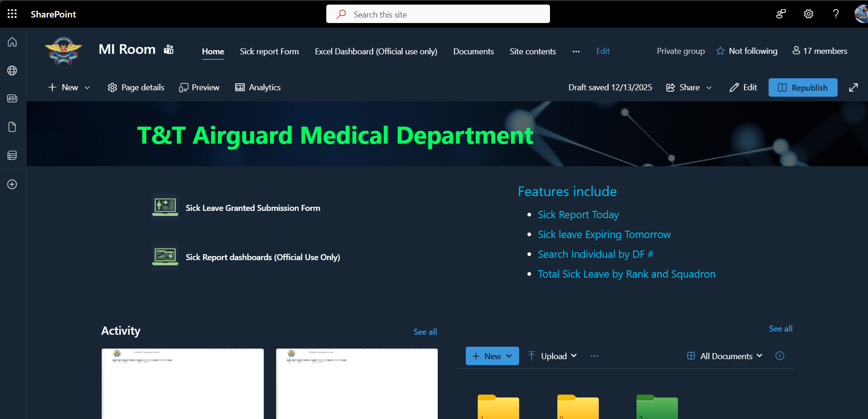Viewport: 868px width, 419px height.
Task: Click the Sick Report dashboards icon
Action: click(x=165, y=256)
